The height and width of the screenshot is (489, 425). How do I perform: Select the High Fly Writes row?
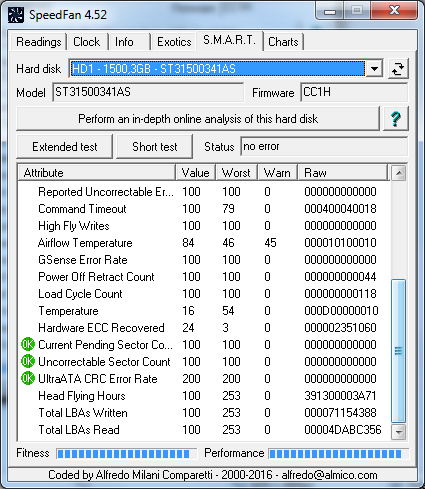[204, 226]
